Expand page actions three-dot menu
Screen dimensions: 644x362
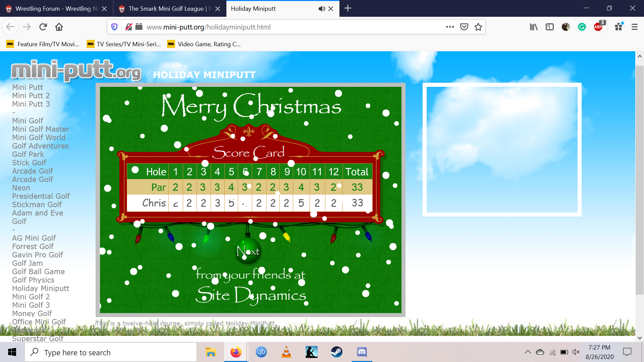coord(450,27)
